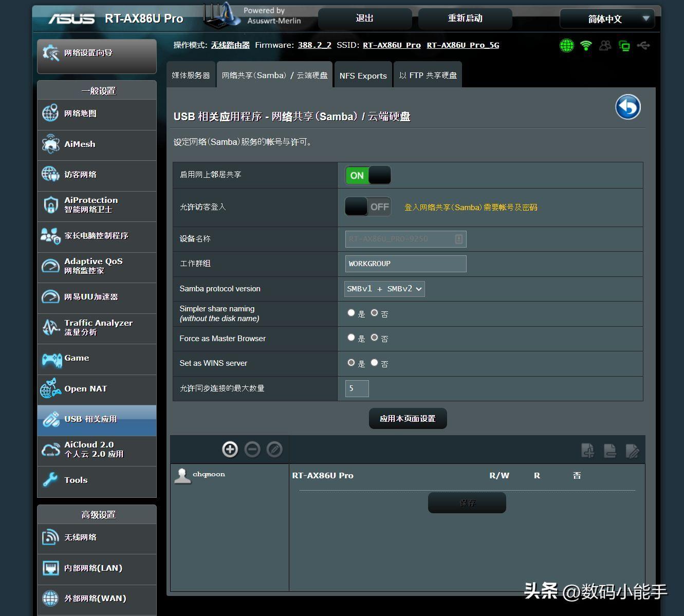Open the 网易UU加速器 entry

coord(97,297)
